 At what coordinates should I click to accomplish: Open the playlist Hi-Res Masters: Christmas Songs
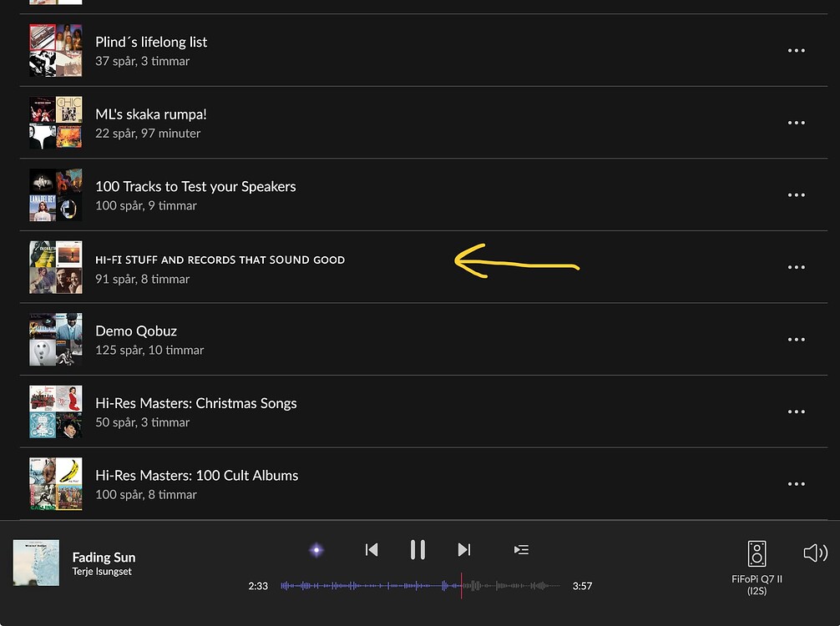196,403
